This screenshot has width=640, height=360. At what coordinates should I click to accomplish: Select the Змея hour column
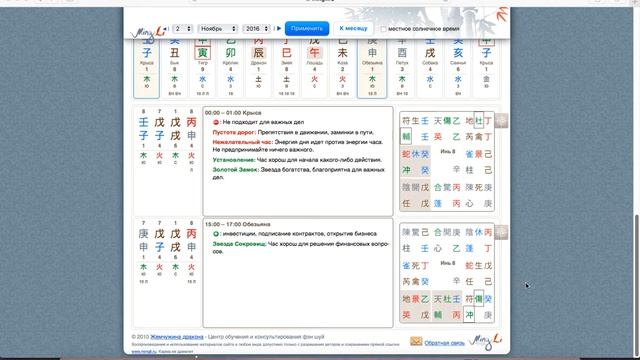click(x=287, y=69)
